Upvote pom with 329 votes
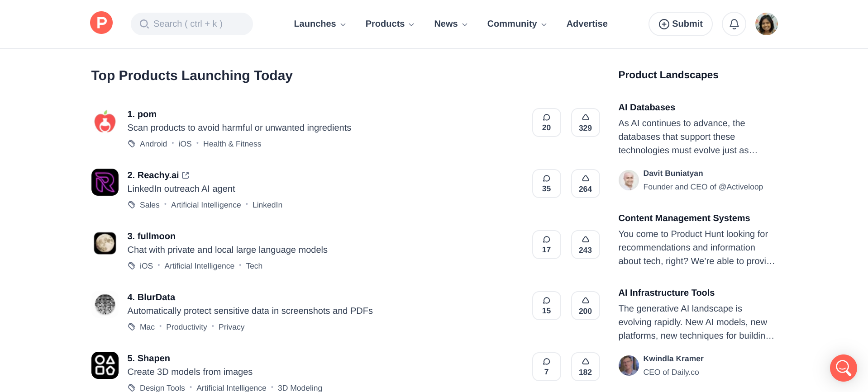 (x=585, y=123)
